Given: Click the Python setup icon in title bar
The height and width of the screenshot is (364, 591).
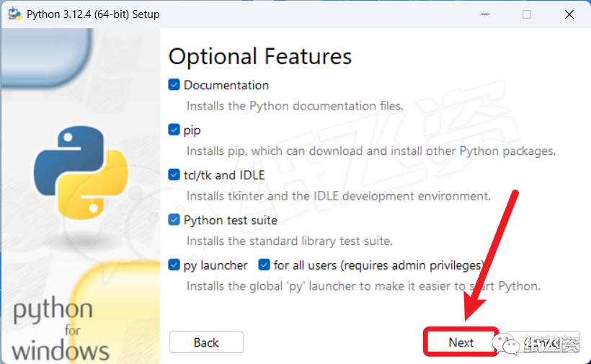Looking at the screenshot, I should tap(14, 14).
